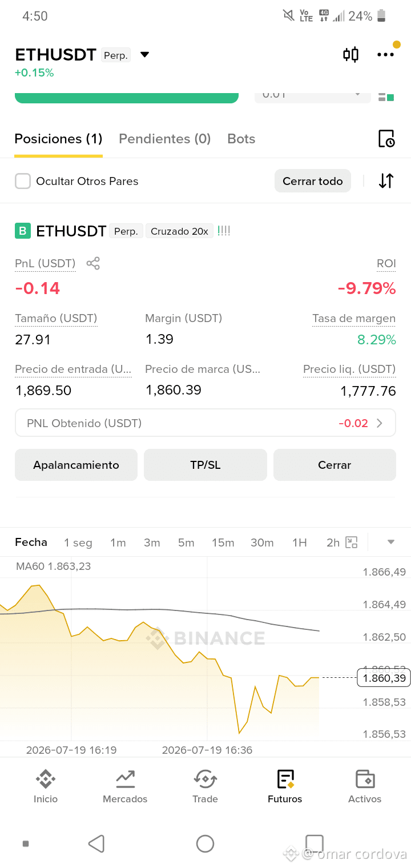The image size is (411, 868).
Task: Share PnL using the share icon
Action: (x=93, y=263)
